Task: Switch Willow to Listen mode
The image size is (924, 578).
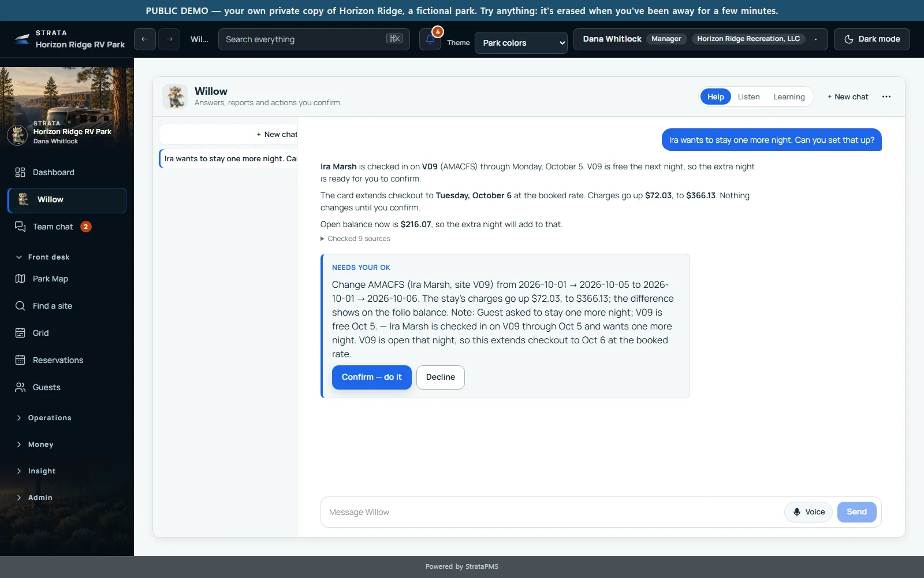Action: tap(748, 97)
